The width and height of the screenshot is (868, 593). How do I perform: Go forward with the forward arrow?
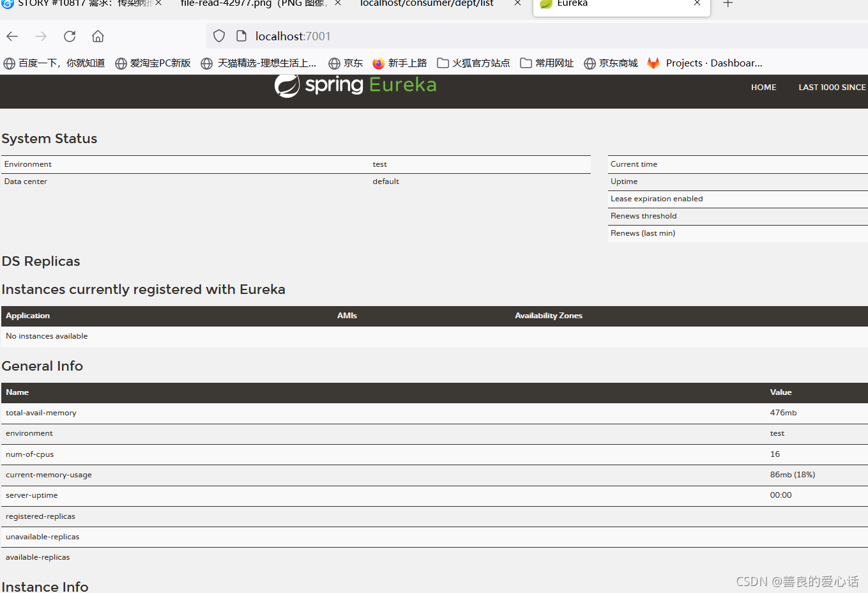tap(41, 36)
